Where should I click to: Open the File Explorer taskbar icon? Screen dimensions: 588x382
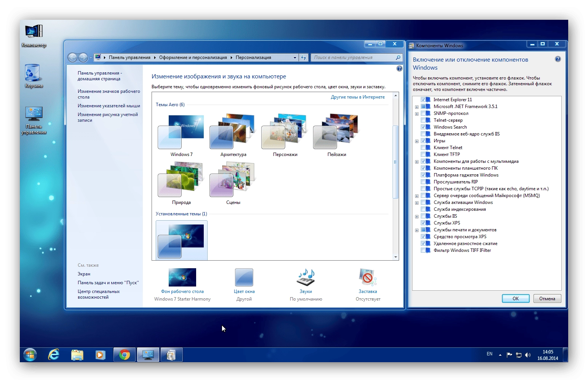[77, 355]
